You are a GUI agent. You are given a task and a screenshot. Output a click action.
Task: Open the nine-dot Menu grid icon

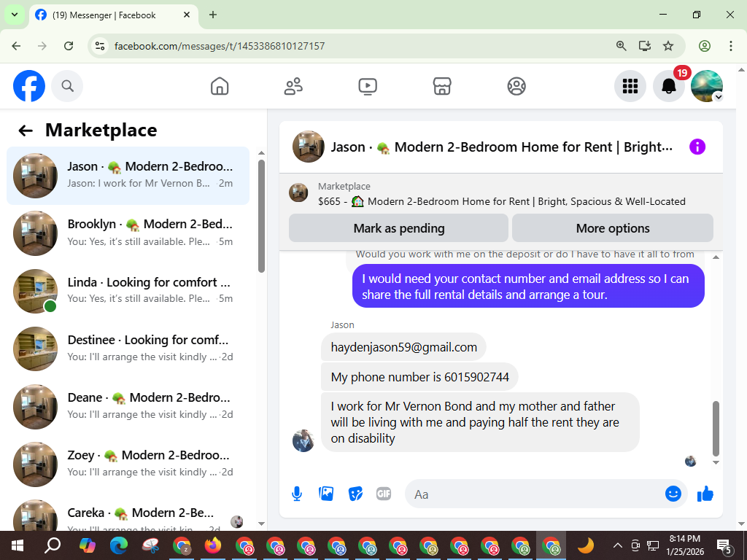(x=630, y=86)
